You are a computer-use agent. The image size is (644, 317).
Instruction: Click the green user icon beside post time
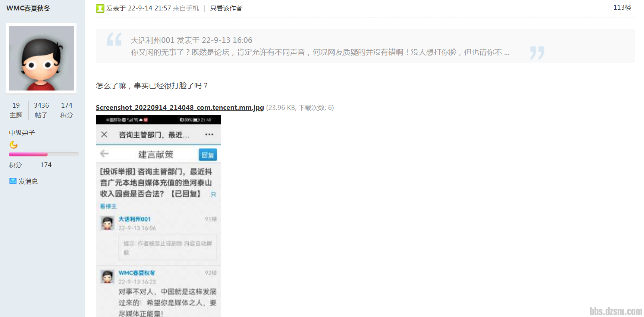tap(100, 8)
